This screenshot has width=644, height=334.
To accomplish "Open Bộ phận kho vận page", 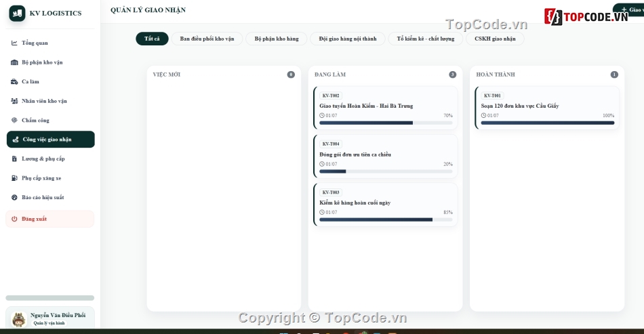I will (50, 62).
